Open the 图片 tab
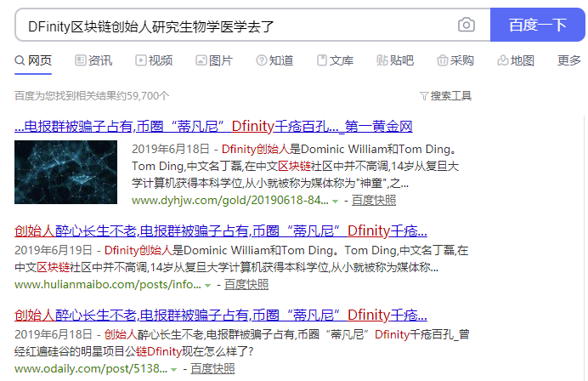588x381 pixels. 214,60
